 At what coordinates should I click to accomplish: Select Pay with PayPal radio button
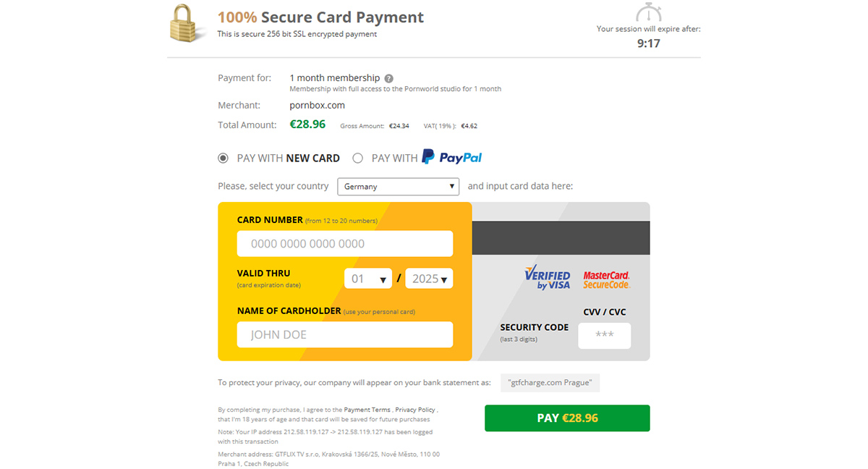point(357,158)
